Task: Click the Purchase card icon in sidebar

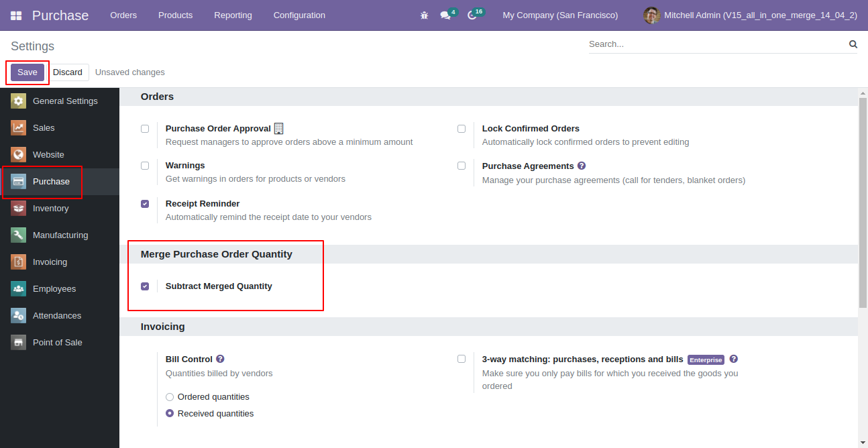Action: (x=18, y=182)
